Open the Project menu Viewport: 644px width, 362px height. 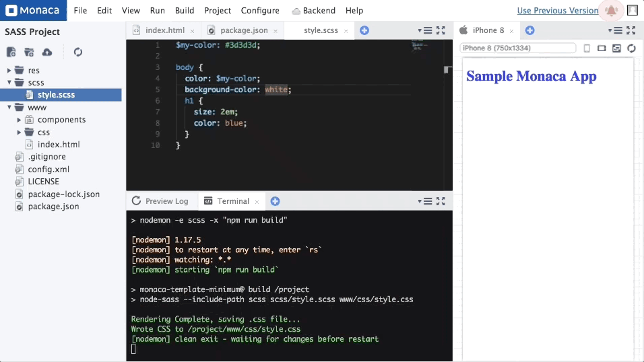click(218, 11)
